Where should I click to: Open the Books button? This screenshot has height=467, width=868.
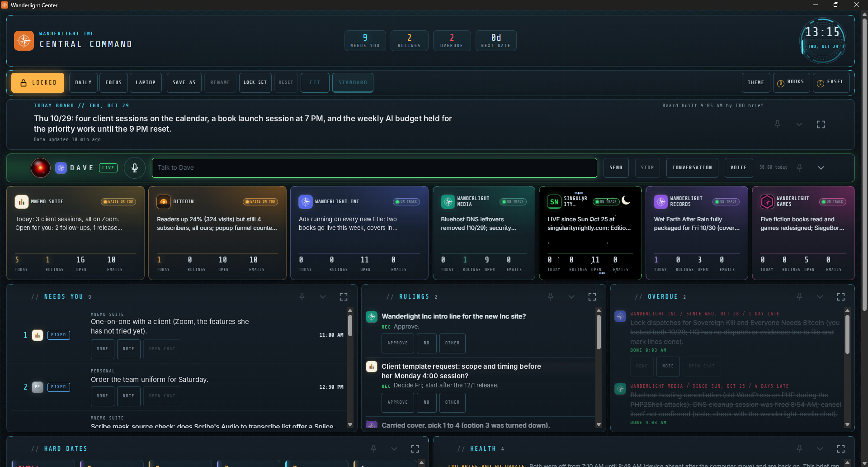[791, 83]
